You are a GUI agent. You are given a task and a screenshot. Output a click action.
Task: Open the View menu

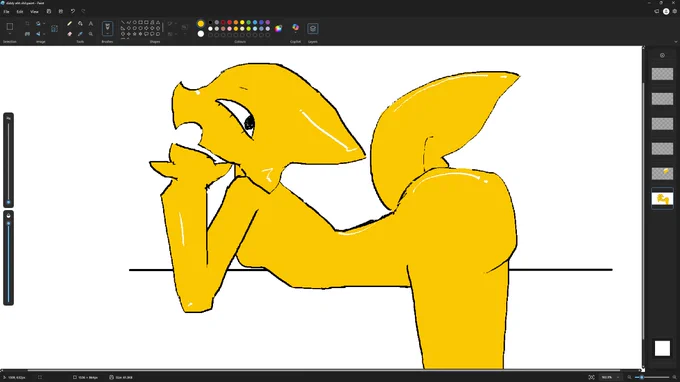coord(34,12)
